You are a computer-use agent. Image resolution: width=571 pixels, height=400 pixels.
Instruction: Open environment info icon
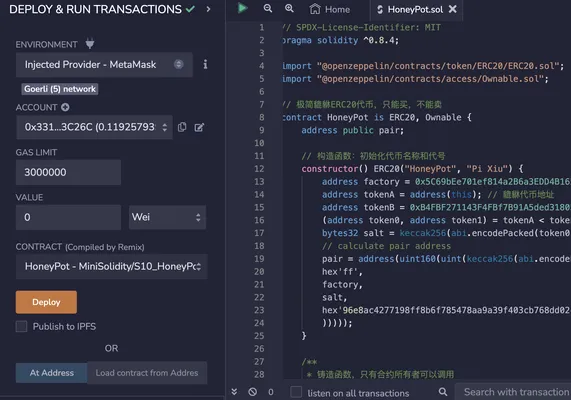coord(205,64)
